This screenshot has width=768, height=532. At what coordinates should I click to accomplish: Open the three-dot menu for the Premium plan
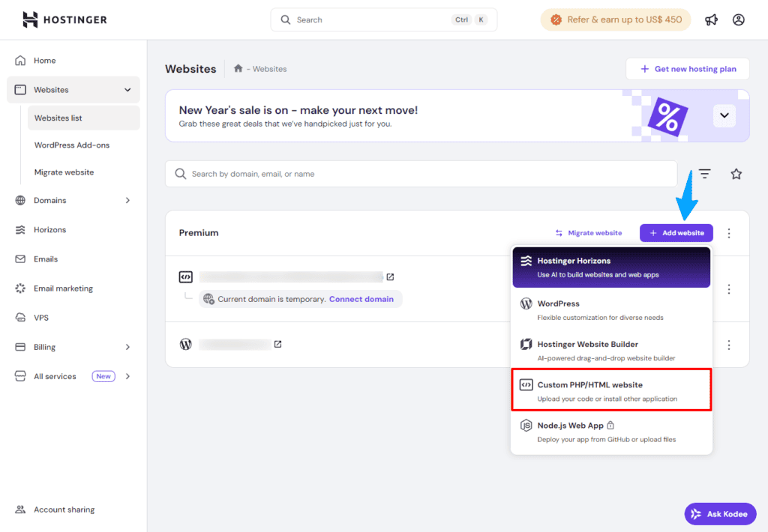[x=729, y=233]
